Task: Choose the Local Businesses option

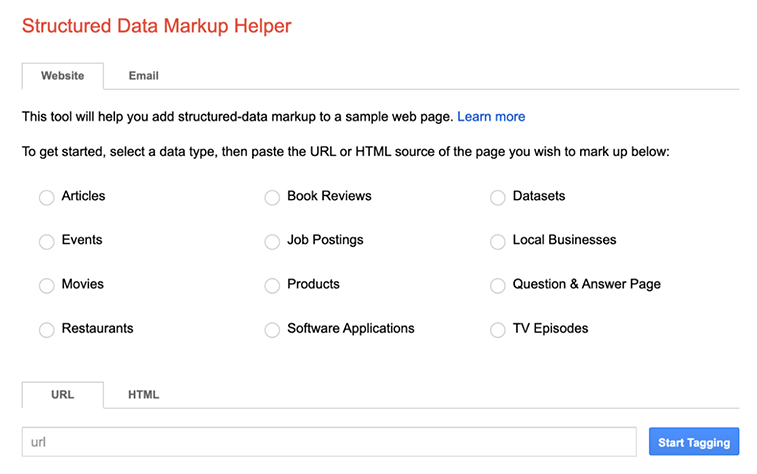Action: click(498, 242)
